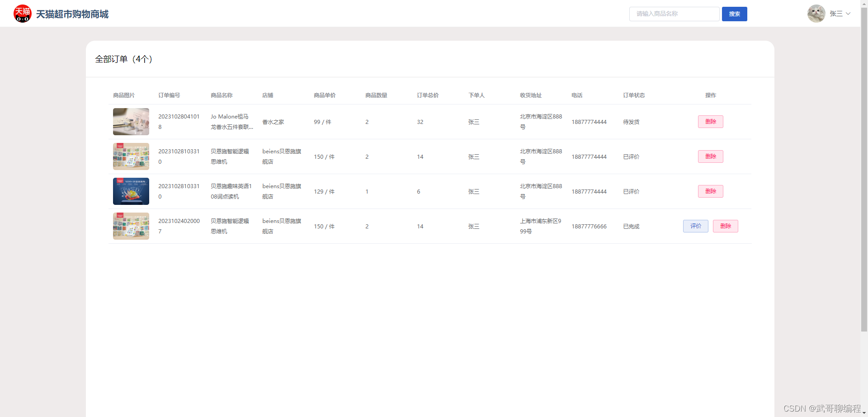Click the 天猫超市购物商城 site title
868x417 pixels.
click(72, 14)
